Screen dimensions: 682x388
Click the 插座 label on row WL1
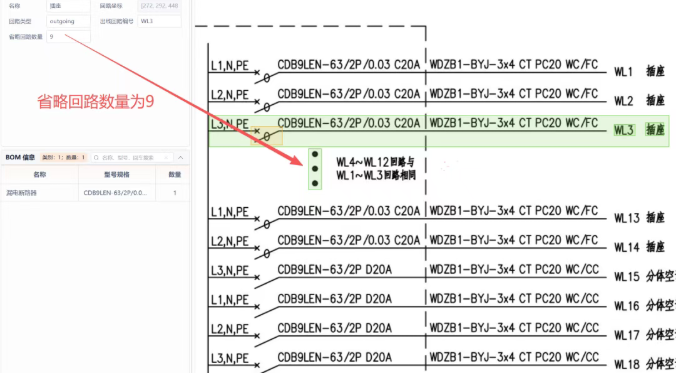(655, 71)
